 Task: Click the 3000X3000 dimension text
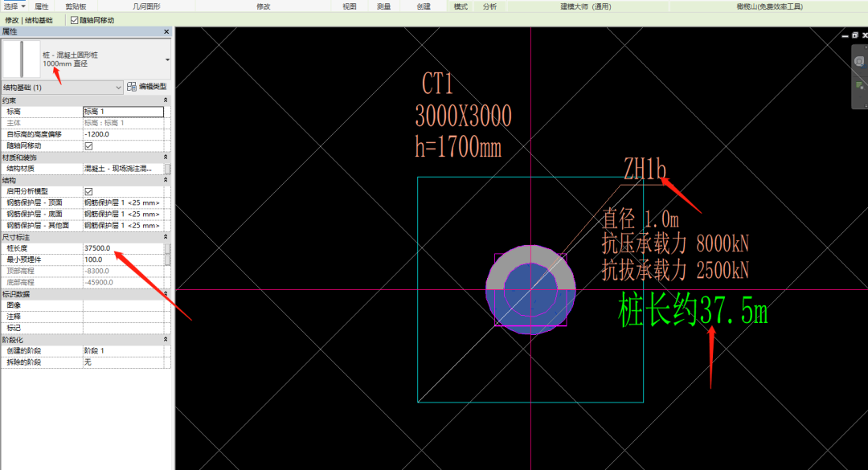pyautogui.click(x=464, y=116)
